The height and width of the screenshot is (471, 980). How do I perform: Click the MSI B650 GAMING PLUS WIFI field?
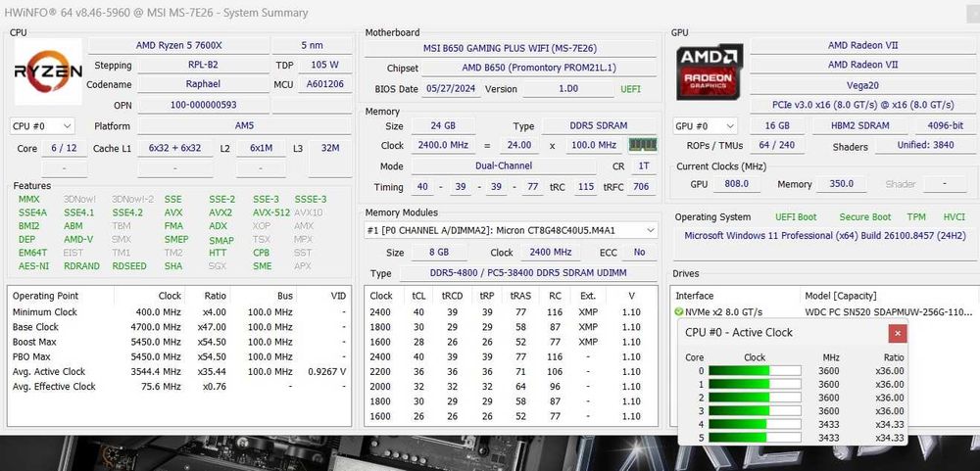pyautogui.click(x=512, y=49)
